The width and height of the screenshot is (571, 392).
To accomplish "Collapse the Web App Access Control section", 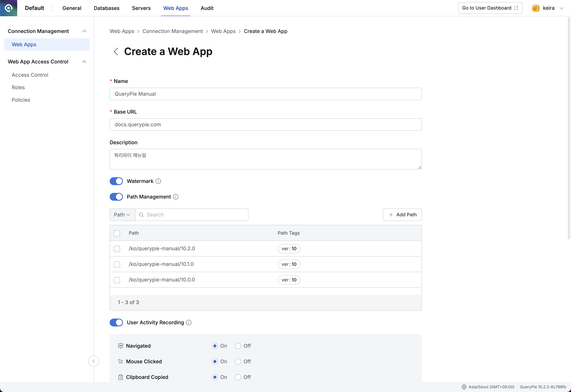I will [x=84, y=62].
